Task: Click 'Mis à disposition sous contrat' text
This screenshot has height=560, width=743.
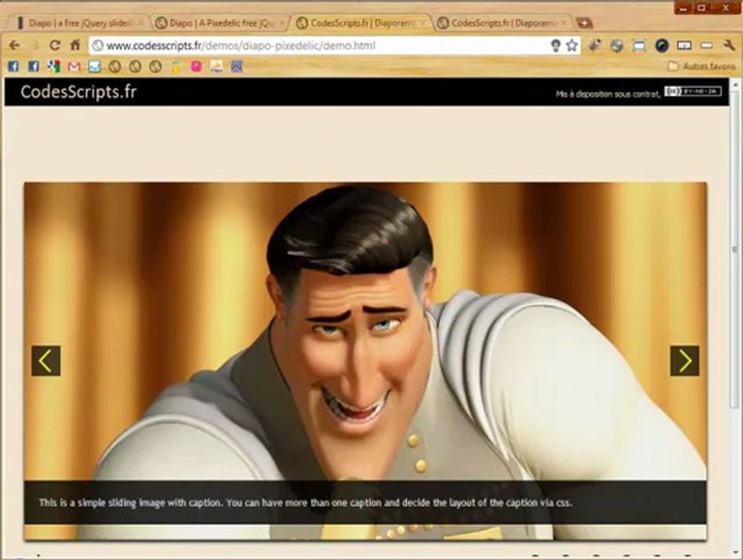Action: pos(608,94)
